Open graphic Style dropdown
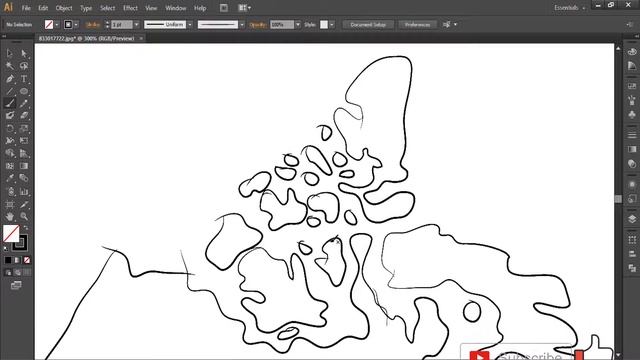The width and height of the screenshot is (640, 360). (x=332, y=25)
